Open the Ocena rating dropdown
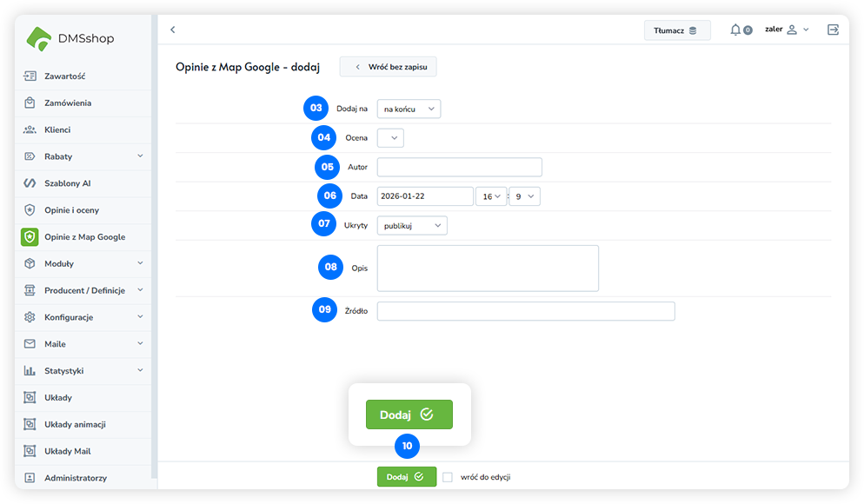The height and width of the screenshot is (504, 864). point(390,137)
